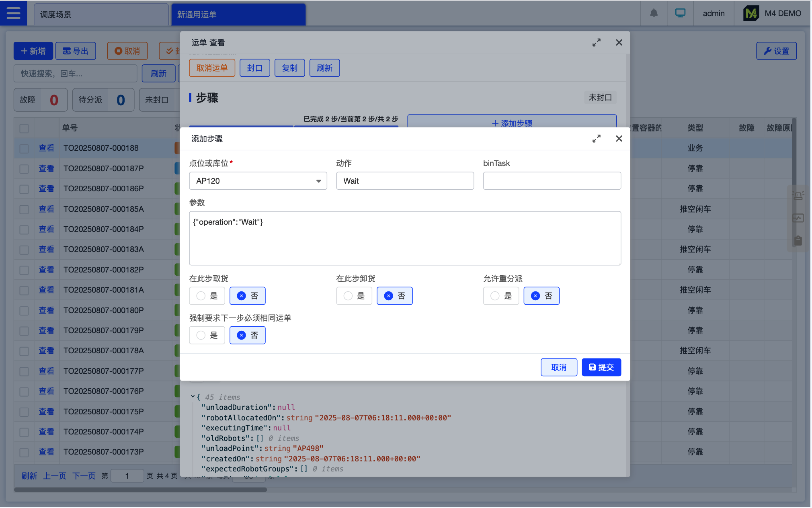Click the horizontal scrollbar under the table
Image resolution: width=812 pixels, height=508 pixels.
[140, 490]
